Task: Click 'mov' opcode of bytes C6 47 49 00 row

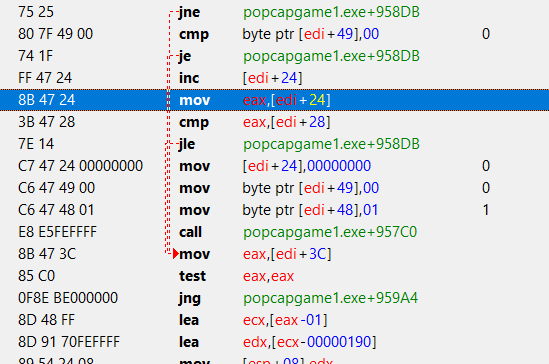Action: tap(195, 188)
